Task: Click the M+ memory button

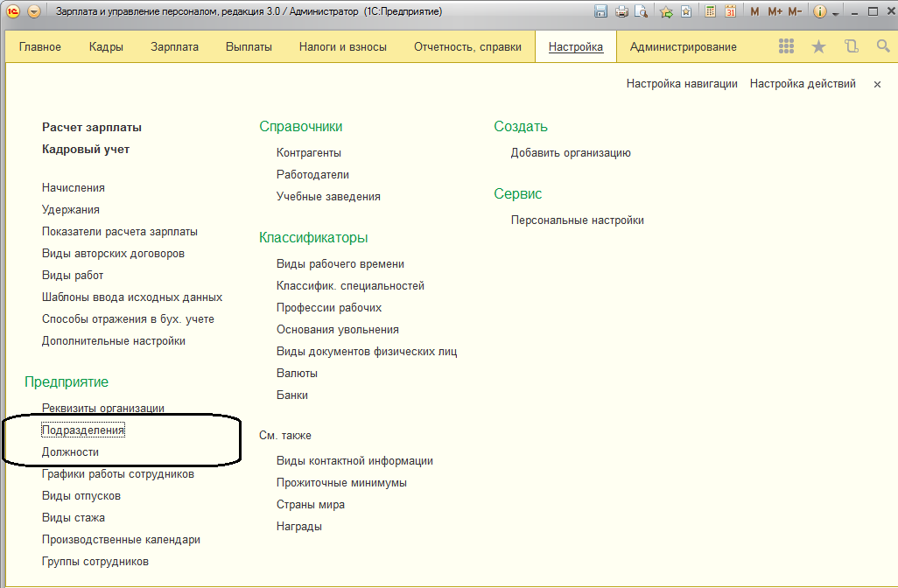Action: coord(775,11)
